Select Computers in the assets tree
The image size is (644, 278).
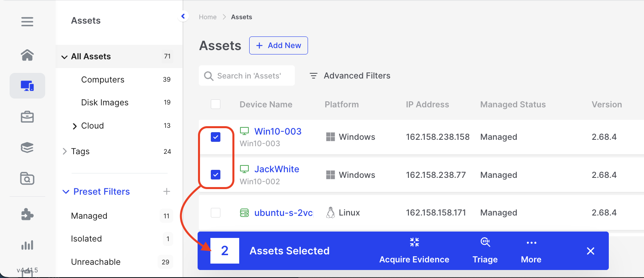tap(103, 80)
